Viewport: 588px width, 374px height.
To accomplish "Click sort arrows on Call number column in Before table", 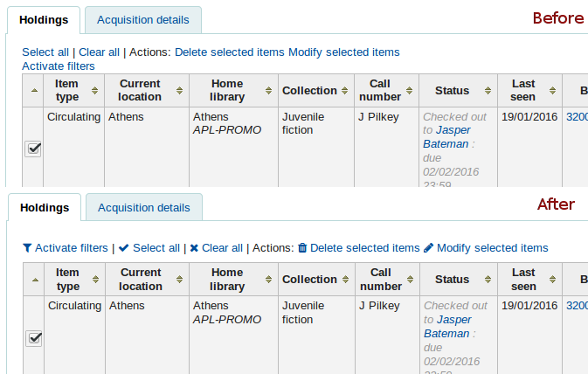I will 410,91.
